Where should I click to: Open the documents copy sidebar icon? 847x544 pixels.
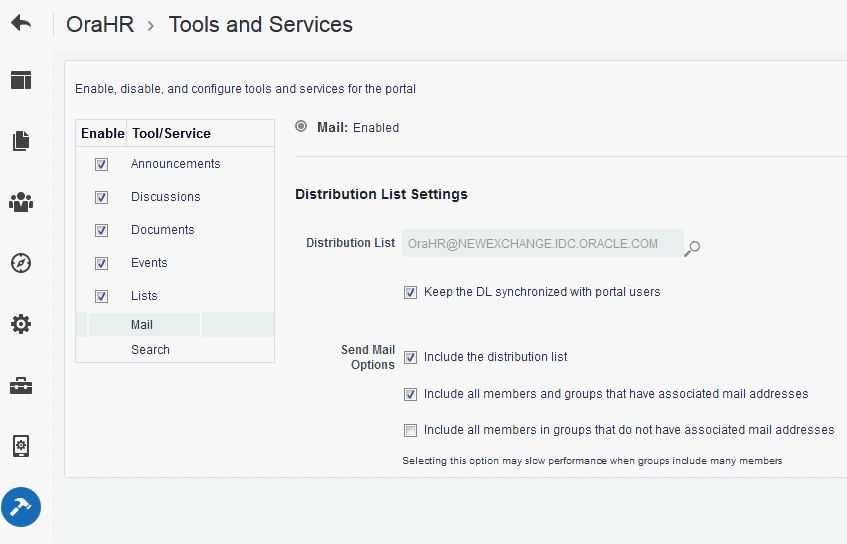tap(21, 141)
